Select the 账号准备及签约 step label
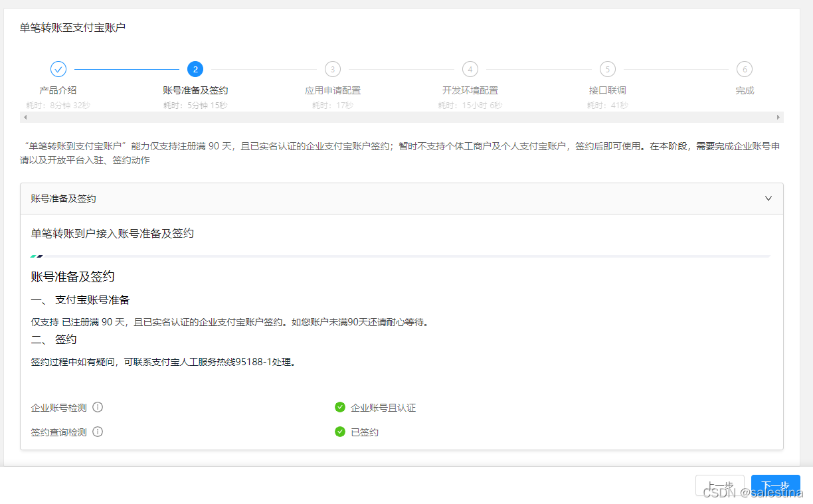The height and width of the screenshot is (504, 813). pyautogui.click(x=195, y=90)
